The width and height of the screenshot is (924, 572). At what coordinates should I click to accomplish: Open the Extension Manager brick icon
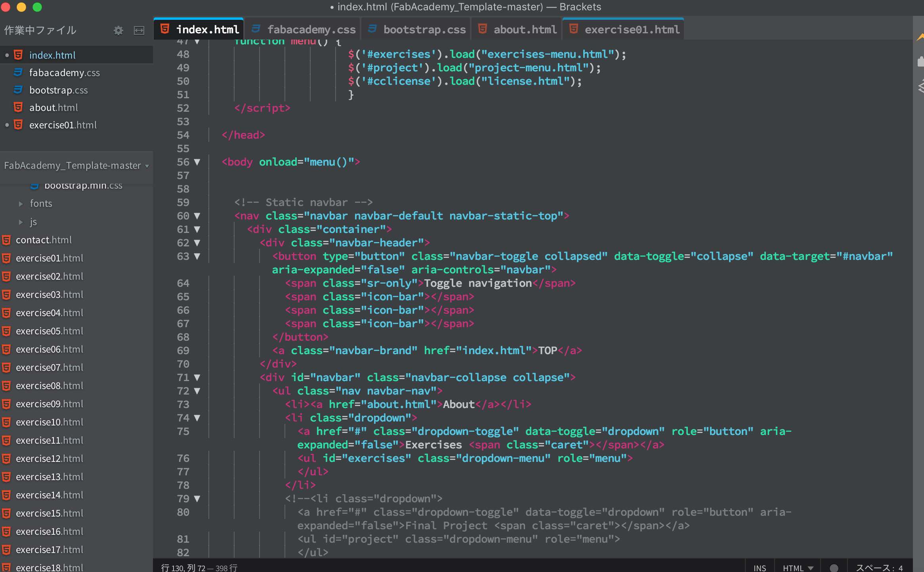point(920,61)
